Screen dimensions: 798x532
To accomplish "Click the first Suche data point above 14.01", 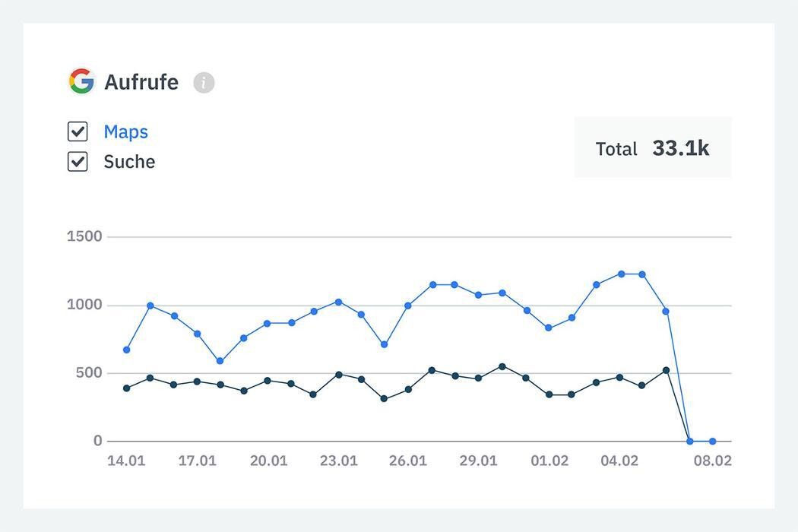I will coord(127,388).
